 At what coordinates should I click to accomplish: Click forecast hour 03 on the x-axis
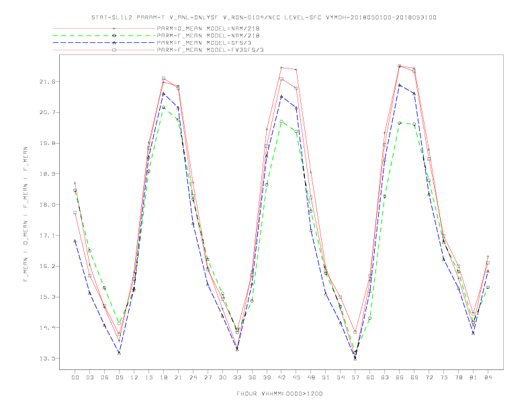coord(89,377)
